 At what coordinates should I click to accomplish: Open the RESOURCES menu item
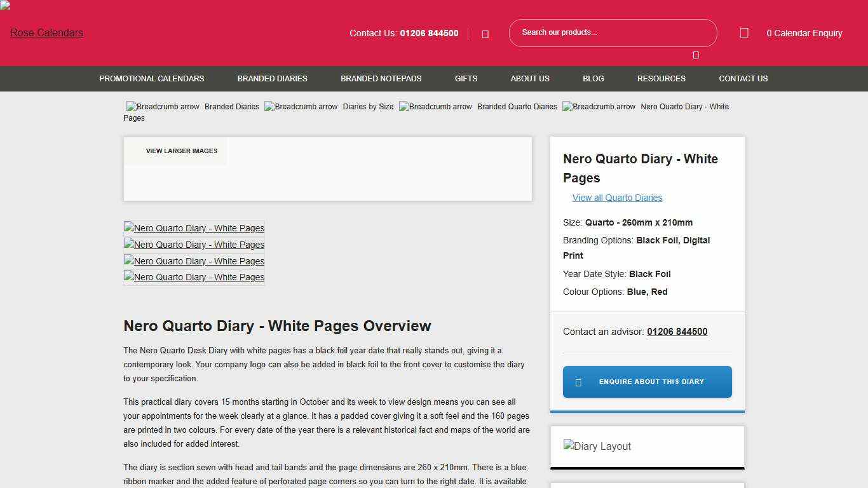[x=661, y=78]
